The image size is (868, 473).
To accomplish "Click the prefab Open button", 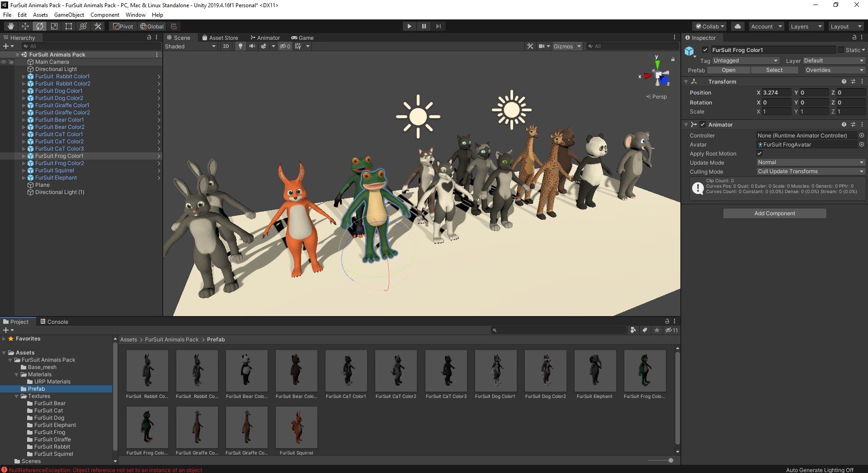I will pos(728,70).
